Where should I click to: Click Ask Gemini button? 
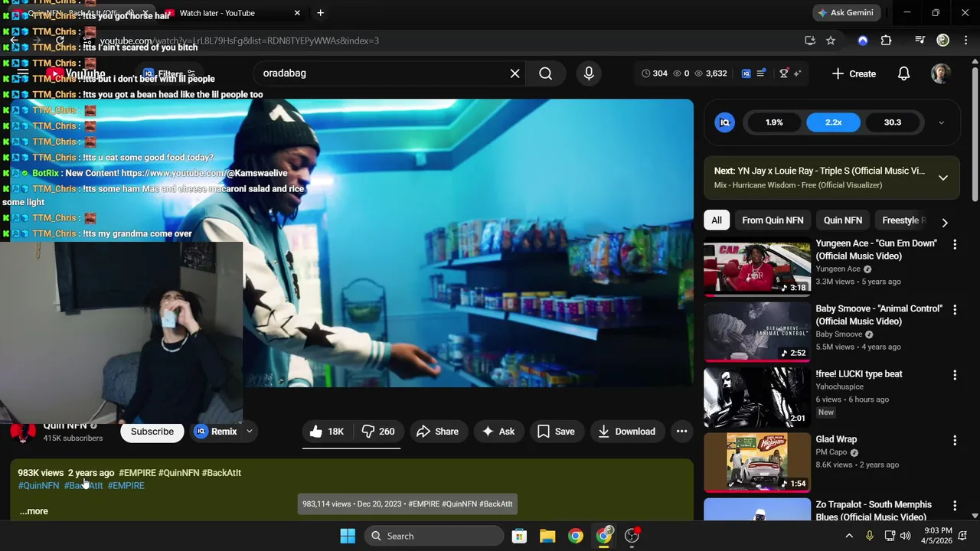tap(847, 13)
